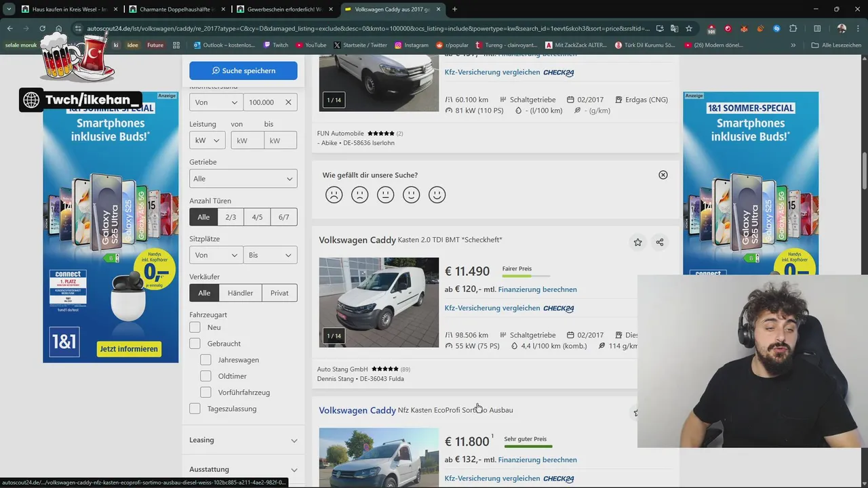Open the Chrome profile avatar
Viewport: 868px width, 488px height.
pyautogui.click(x=842, y=28)
